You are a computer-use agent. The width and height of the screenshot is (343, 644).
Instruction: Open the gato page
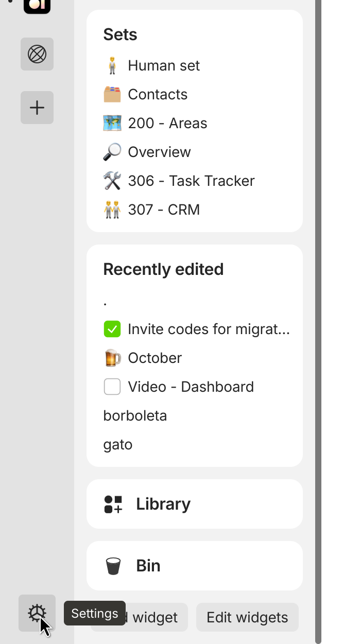click(118, 444)
